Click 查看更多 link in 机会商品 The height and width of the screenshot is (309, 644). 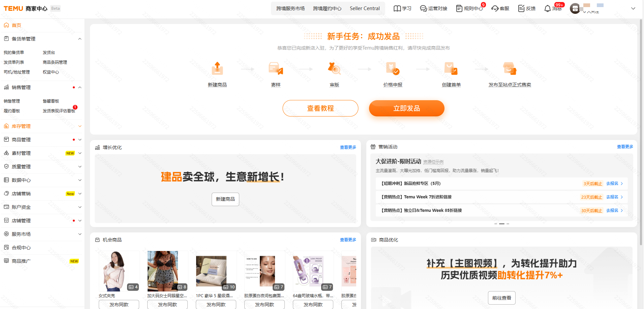348,240
